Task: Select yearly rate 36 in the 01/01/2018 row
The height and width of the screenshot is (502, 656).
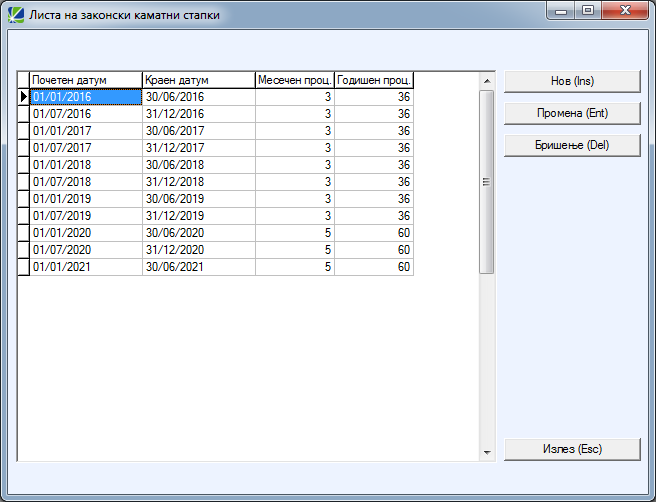Action: (x=374, y=165)
